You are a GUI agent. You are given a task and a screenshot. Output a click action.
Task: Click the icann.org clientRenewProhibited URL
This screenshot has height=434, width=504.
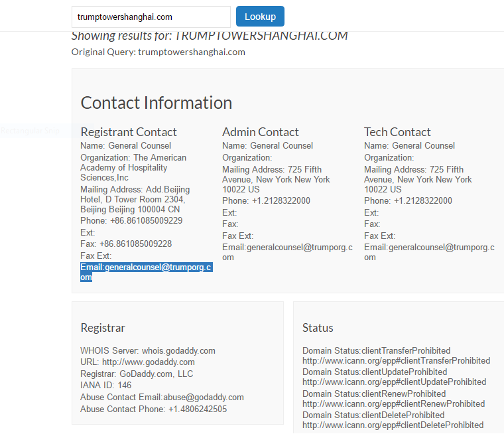pyautogui.click(x=394, y=403)
